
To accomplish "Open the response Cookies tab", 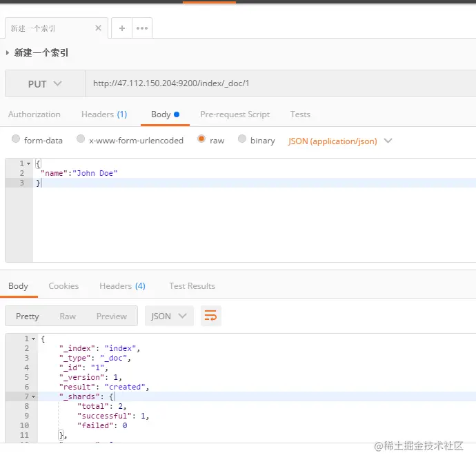I will (x=63, y=286).
